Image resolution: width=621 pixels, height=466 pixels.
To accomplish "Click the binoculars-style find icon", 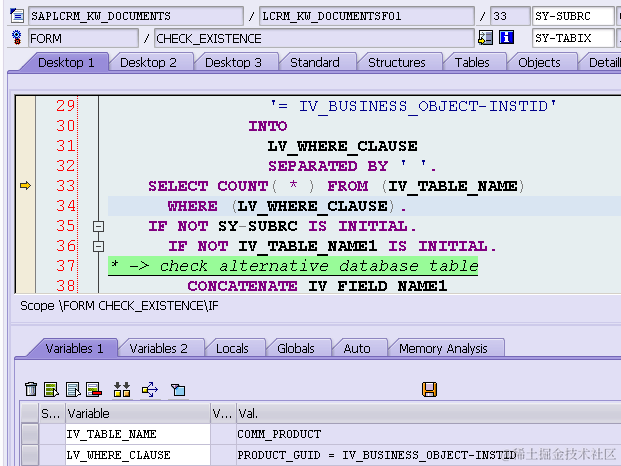I will (122, 389).
